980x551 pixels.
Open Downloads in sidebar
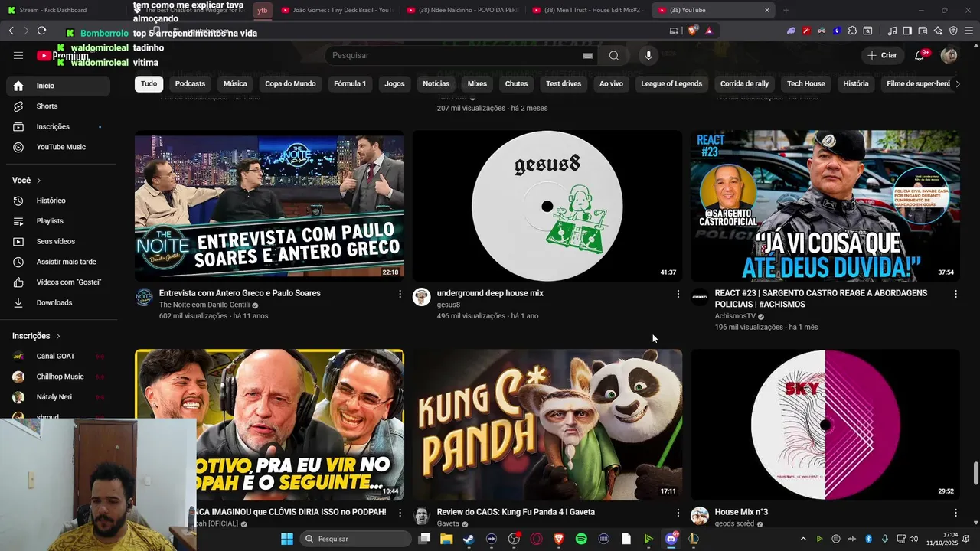(x=58, y=303)
